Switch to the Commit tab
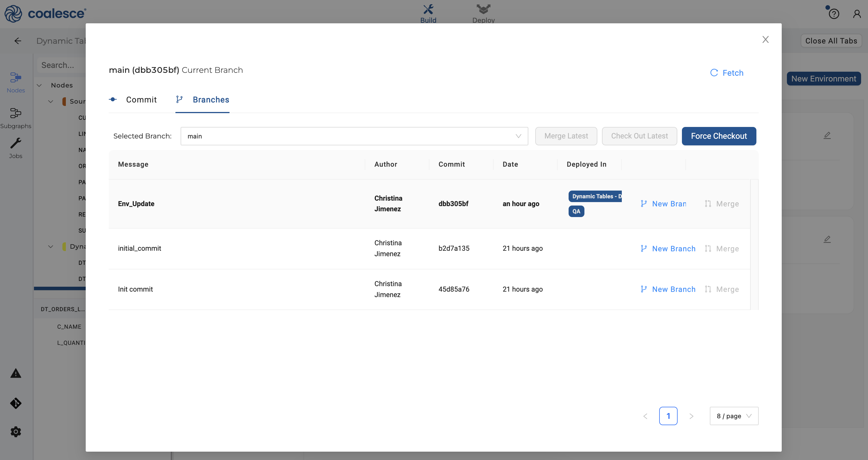The image size is (868, 460). click(x=141, y=100)
